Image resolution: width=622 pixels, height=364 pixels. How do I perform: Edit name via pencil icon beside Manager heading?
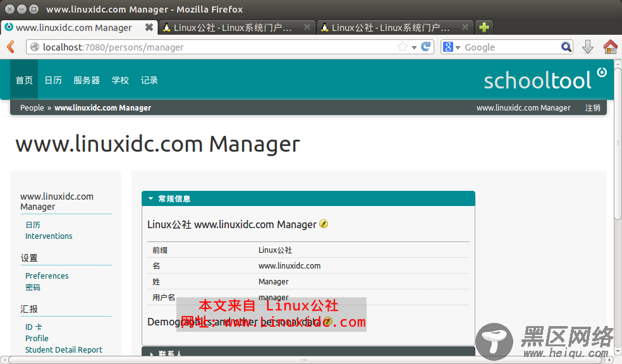point(324,224)
